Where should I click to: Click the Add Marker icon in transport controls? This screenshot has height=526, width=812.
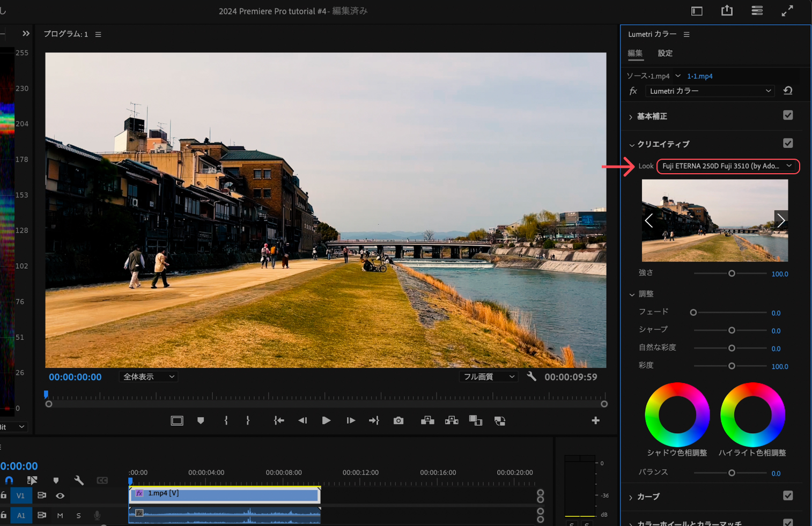pyautogui.click(x=201, y=421)
